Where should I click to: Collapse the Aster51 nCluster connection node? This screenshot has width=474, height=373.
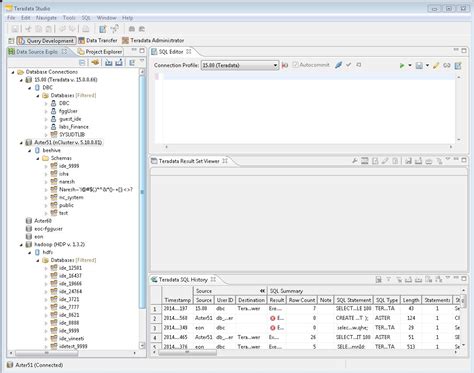21,143
